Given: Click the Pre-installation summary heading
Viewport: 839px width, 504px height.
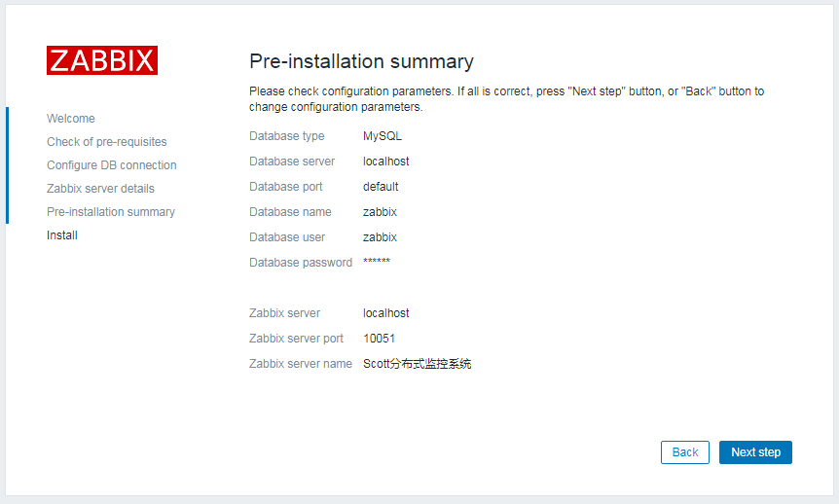Looking at the screenshot, I should pyautogui.click(x=361, y=61).
